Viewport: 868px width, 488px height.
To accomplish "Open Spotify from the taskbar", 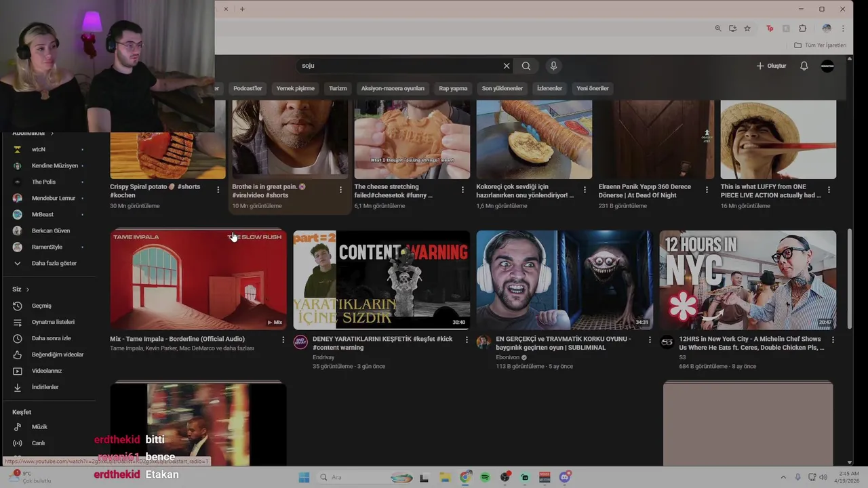I will (485, 477).
